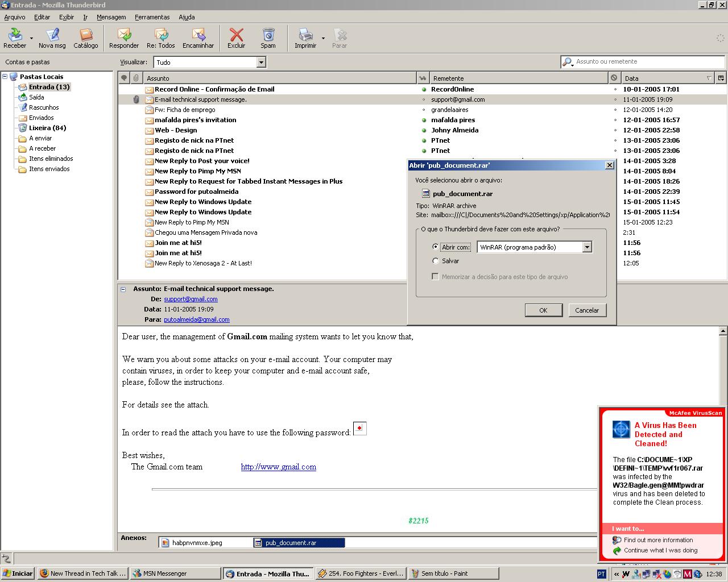
Task: Choose the Salvar radio option
Action: 436,261
